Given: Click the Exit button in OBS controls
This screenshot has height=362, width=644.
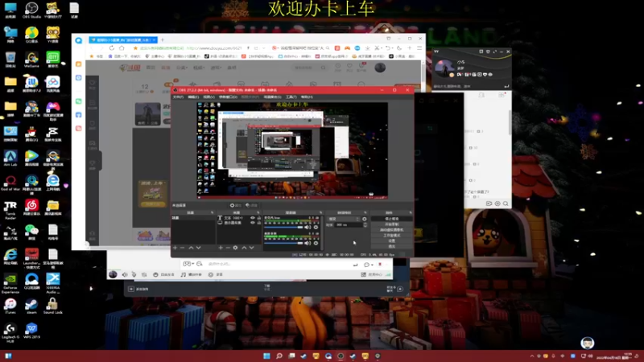Looking at the screenshot, I should 391,246.
